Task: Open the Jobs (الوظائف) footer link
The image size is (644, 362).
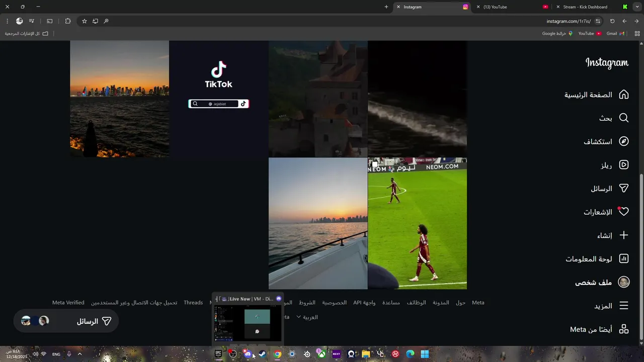Action: pyautogui.click(x=416, y=303)
